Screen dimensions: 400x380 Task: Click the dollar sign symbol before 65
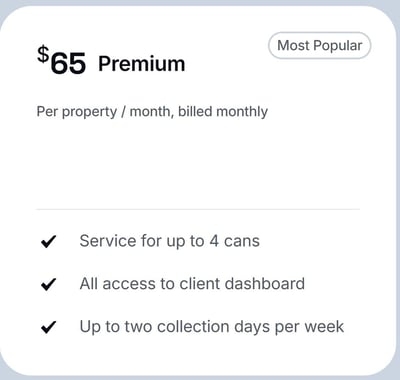coord(43,55)
